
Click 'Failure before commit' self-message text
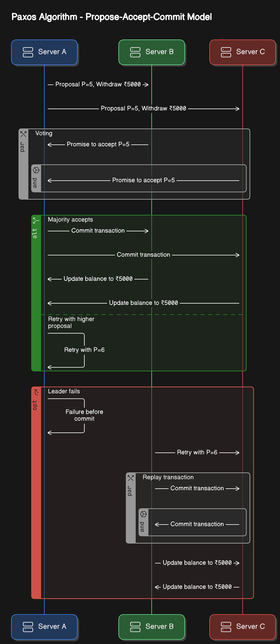click(x=84, y=415)
